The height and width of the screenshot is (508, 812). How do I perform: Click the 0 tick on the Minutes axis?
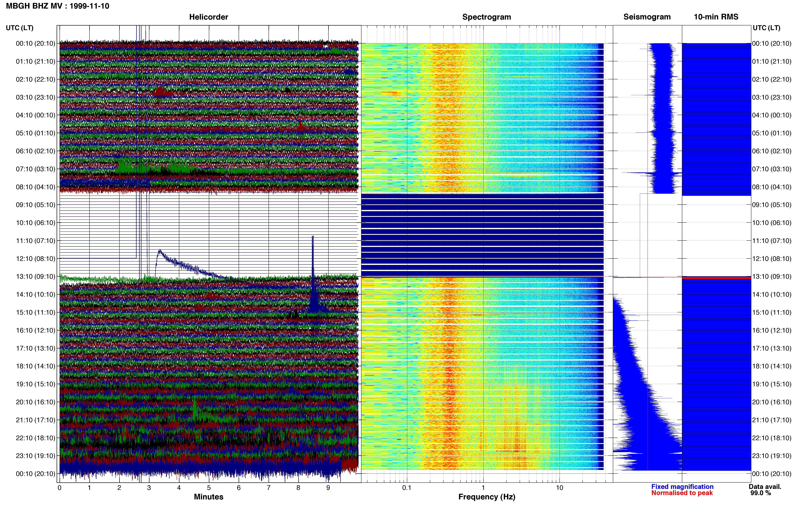(59, 488)
